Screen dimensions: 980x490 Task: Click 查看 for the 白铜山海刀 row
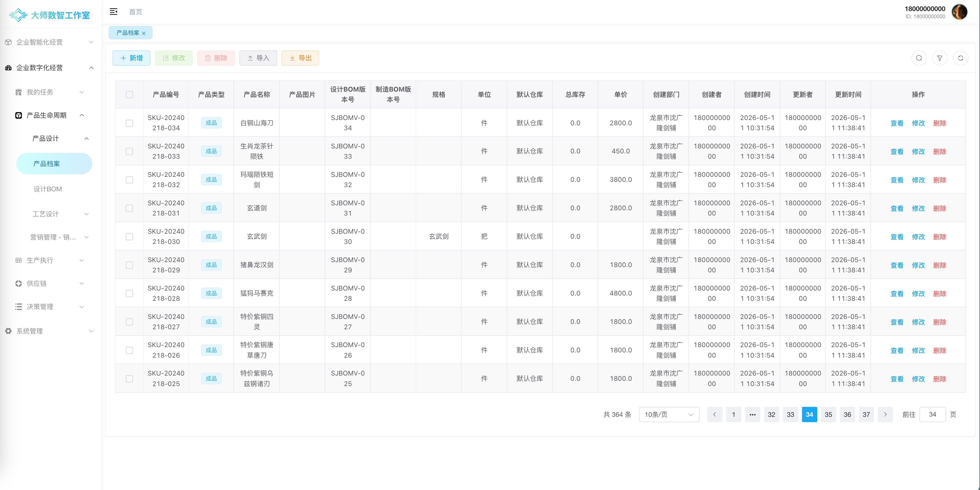(x=897, y=123)
